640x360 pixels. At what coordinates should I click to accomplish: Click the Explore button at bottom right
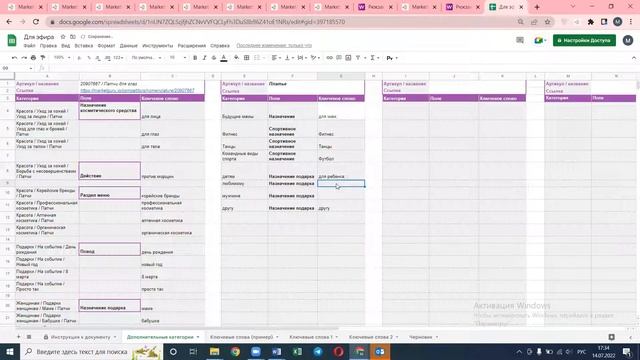click(611, 337)
